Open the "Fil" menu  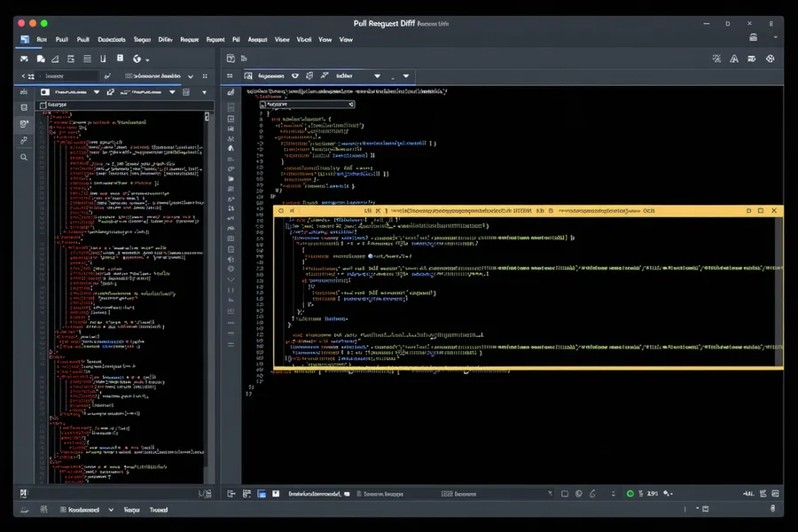[x=236, y=40]
